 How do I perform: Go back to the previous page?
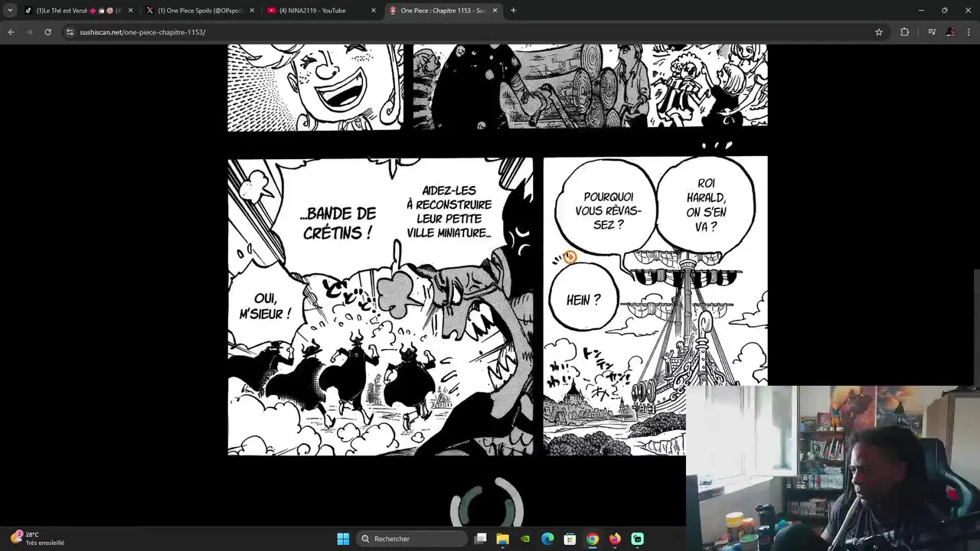(x=11, y=32)
